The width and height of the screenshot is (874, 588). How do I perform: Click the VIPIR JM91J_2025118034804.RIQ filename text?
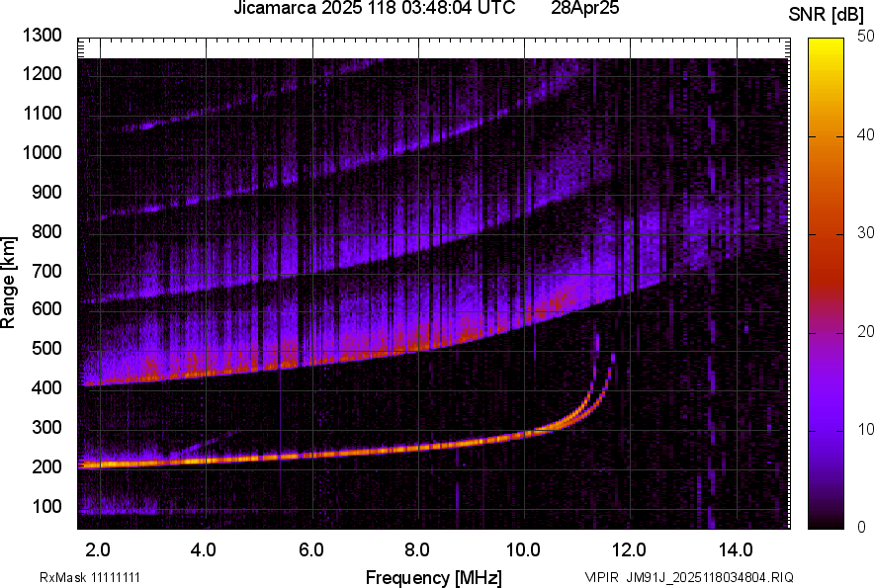tap(688, 577)
